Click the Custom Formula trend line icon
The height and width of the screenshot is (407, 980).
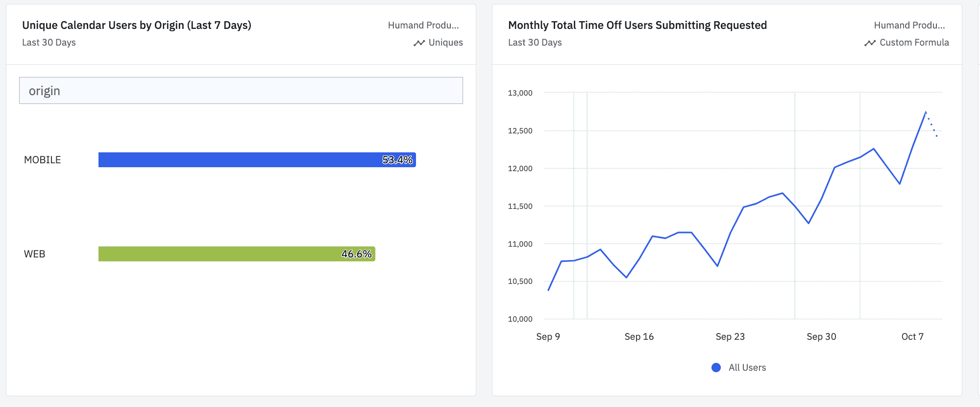pos(870,43)
